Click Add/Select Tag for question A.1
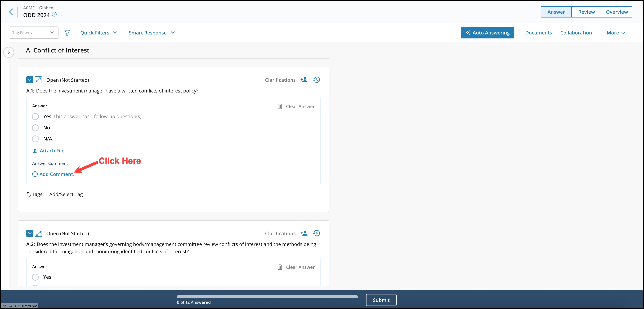644x309 pixels. point(66,194)
